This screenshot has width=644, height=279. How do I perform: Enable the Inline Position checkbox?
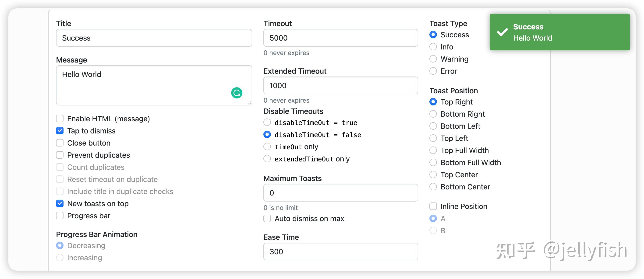coord(433,206)
